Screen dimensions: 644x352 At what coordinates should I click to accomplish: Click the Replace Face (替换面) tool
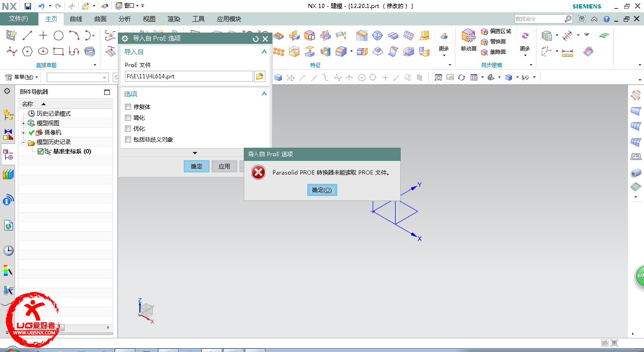[493, 42]
